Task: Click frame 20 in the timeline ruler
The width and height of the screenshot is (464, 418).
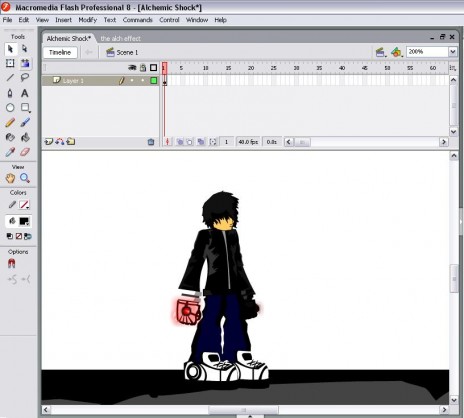Action: coord(251,68)
